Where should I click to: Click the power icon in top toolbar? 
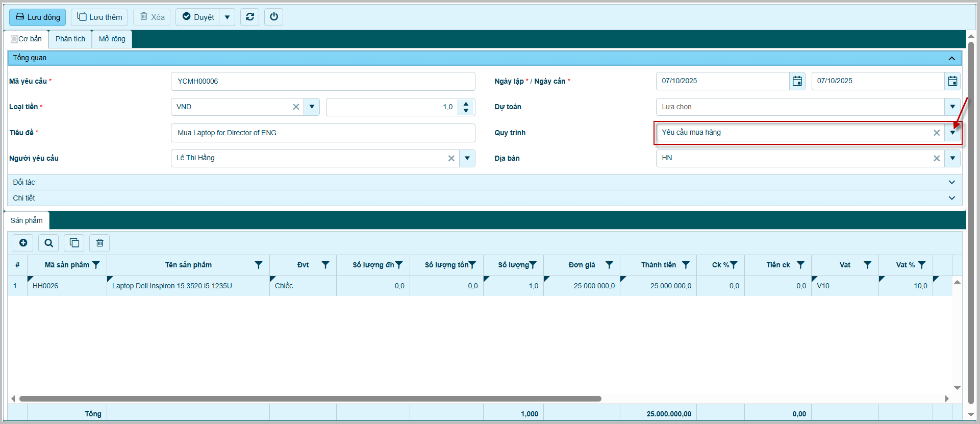point(274,17)
